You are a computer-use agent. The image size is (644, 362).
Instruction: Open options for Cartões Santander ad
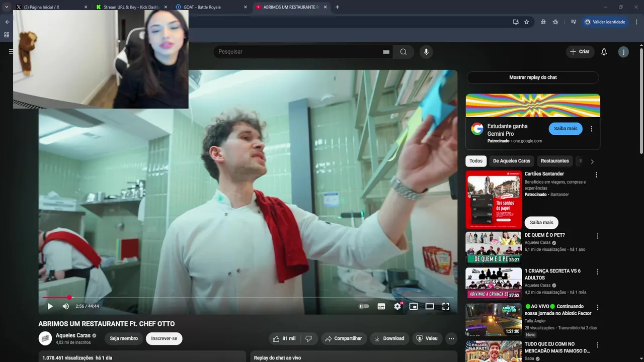click(596, 175)
